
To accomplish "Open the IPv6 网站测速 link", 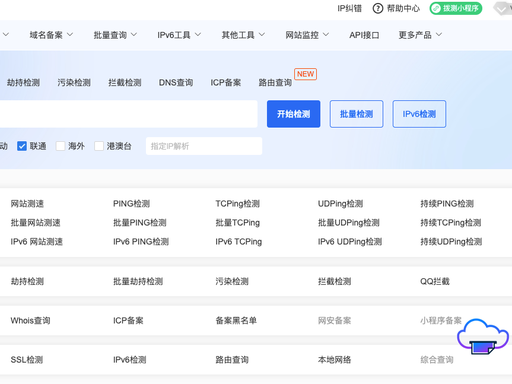I will [x=37, y=242].
